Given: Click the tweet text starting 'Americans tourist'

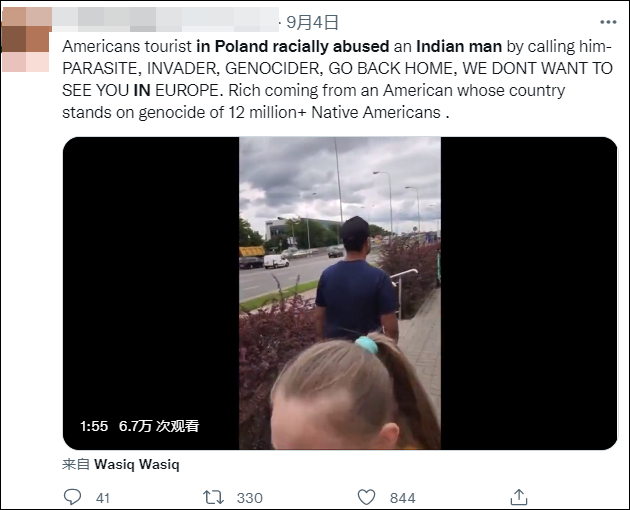Looking at the screenshot, I should point(337,79).
